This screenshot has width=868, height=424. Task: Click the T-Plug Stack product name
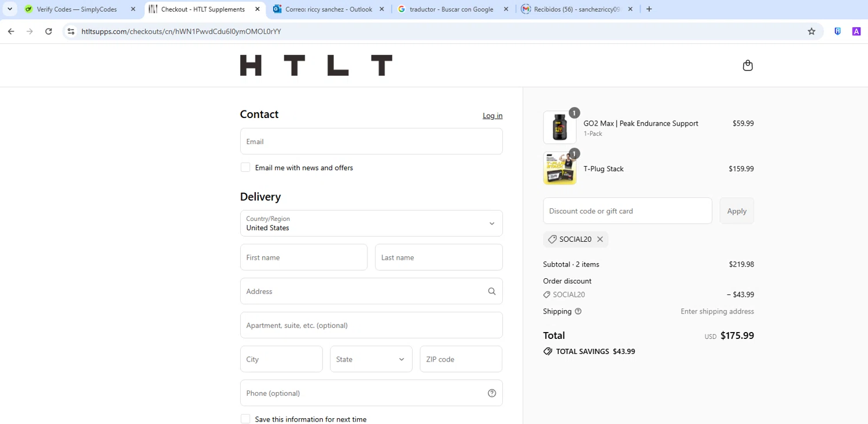604,169
